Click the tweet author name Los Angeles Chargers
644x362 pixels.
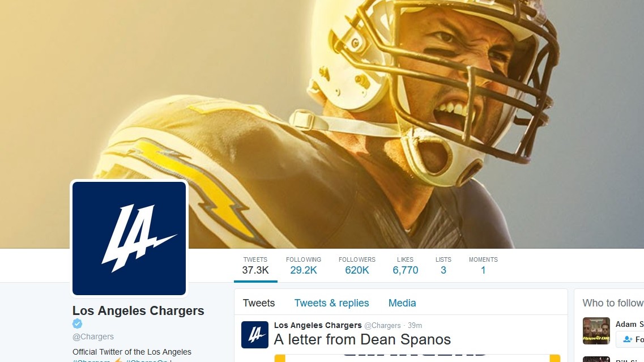[x=318, y=325]
